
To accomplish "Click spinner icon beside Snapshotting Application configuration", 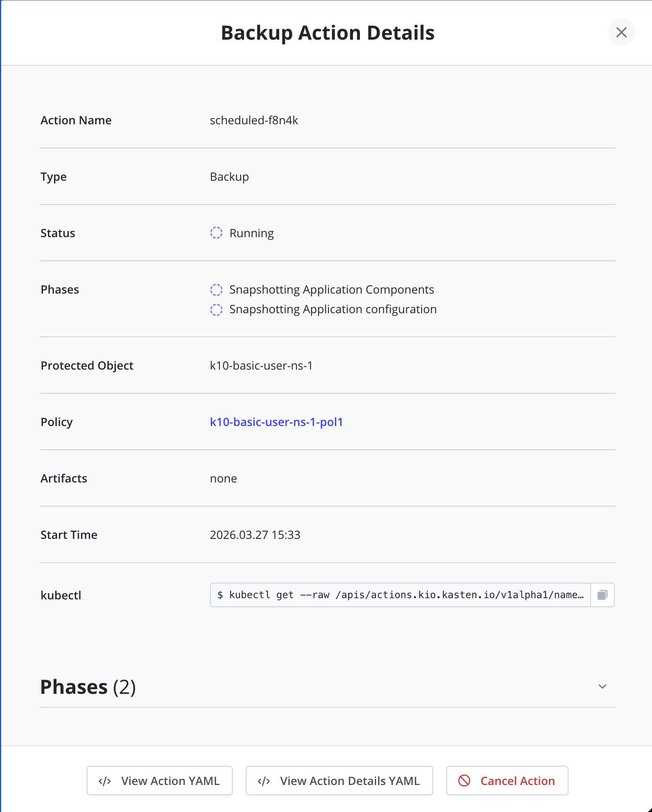I will coord(216,310).
